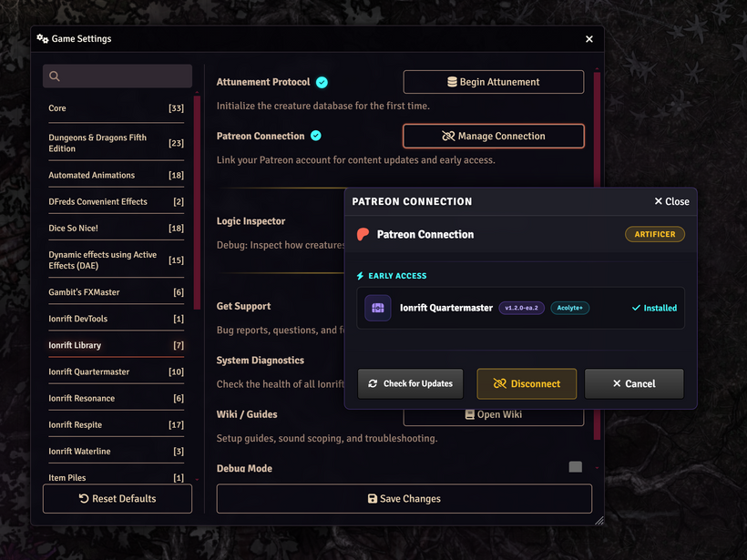Screen dimensions: 747x560
Task: Toggle the Debug Mode checkbox
Action: pos(575,468)
